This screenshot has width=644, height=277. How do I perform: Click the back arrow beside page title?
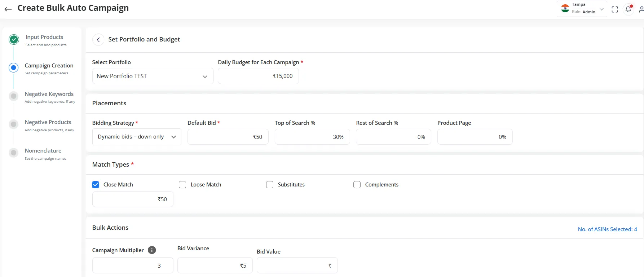8,9
